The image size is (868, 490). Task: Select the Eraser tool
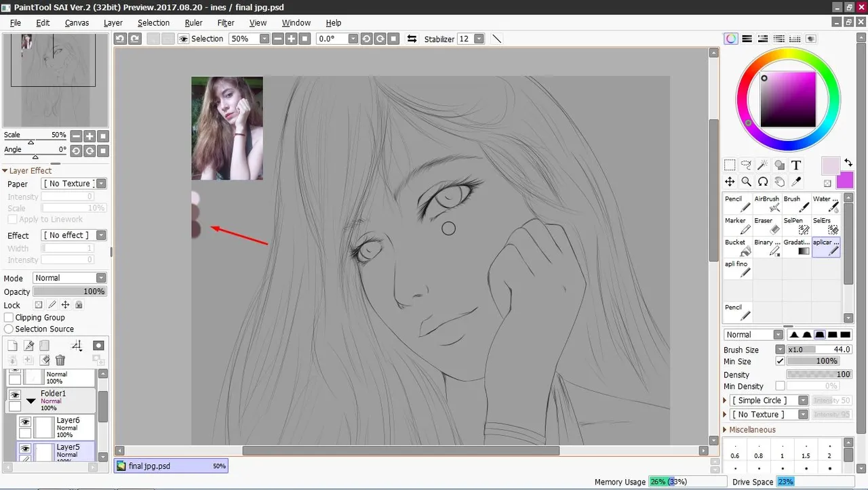[767, 225]
